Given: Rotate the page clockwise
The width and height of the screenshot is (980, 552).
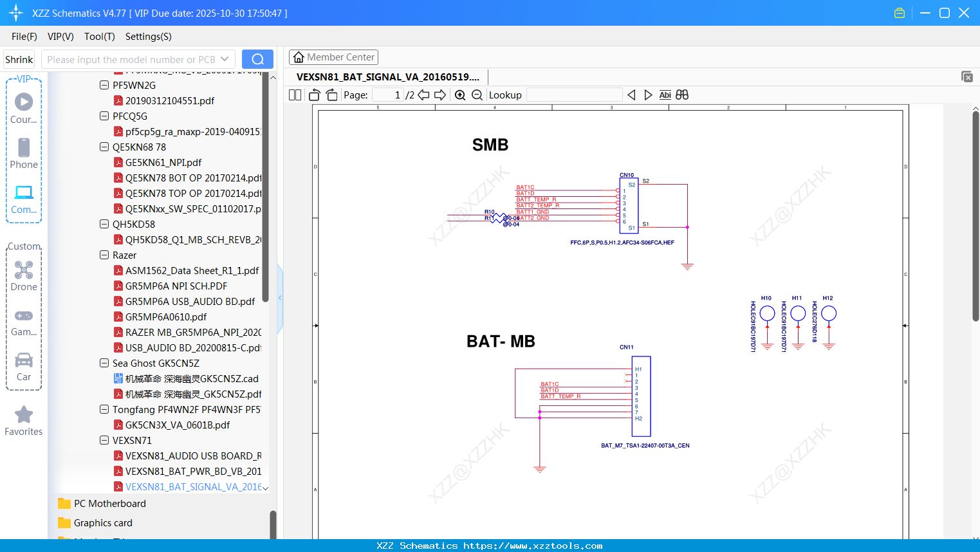Looking at the screenshot, I should pyautogui.click(x=331, y=95).
